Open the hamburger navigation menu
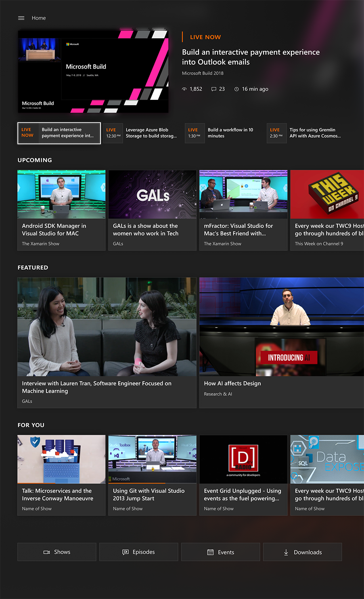 (x=21, y=18)
